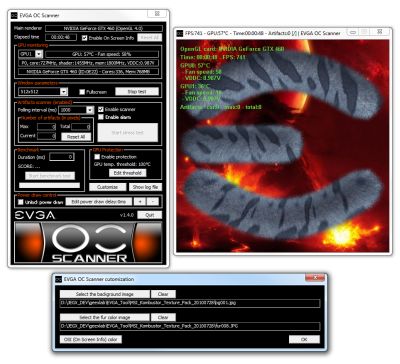Open the GPU1 selector dropdown

pyautogui.click(x=39, y=54)
